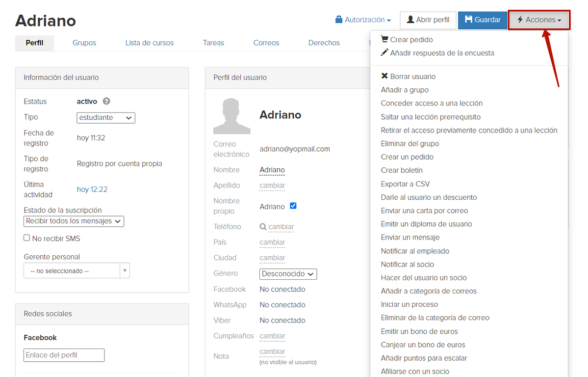Choose Borrar usuario menu item

[409, 77]
